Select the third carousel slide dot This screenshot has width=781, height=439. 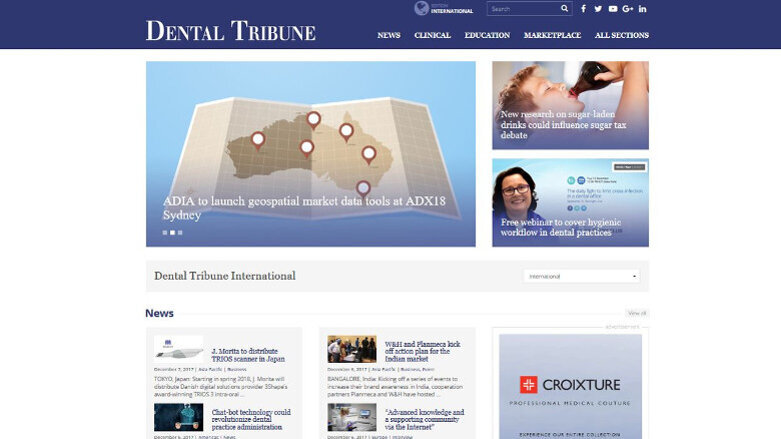click(180, 233)
